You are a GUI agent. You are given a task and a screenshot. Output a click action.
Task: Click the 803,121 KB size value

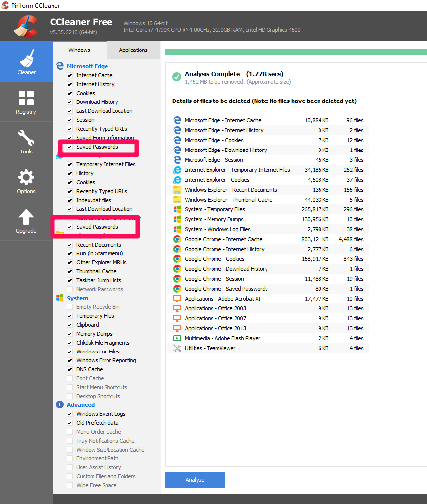[315, 239]
